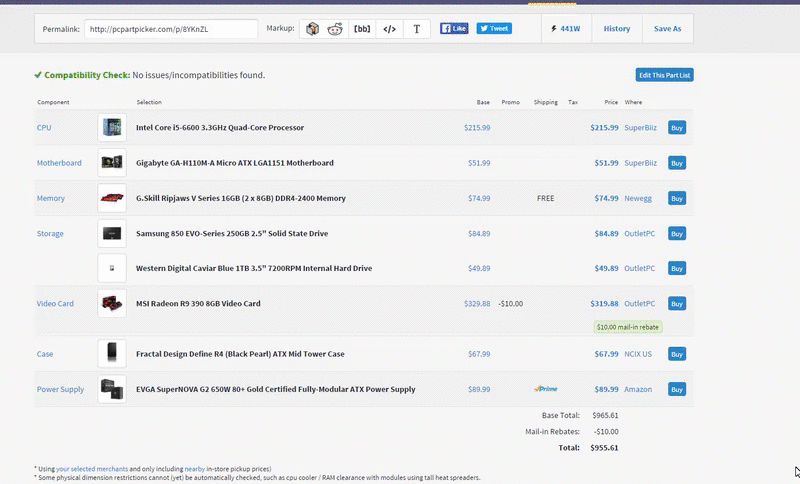800x484 pixels.
Task: Open Western Digital Caviar Blue drive name
Action: 254,268
